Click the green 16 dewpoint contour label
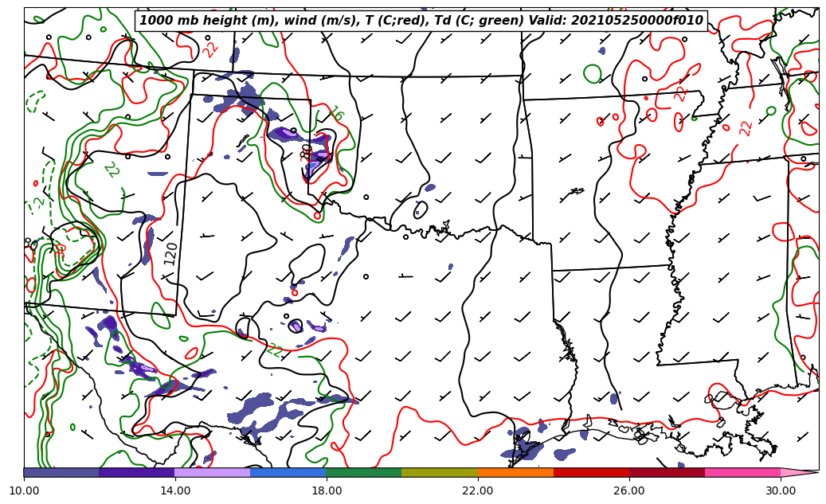 tap(336, 113)
